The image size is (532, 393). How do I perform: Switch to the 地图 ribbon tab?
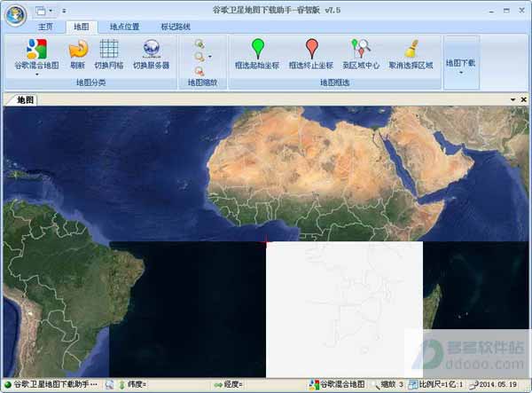(x=81, y=27)
